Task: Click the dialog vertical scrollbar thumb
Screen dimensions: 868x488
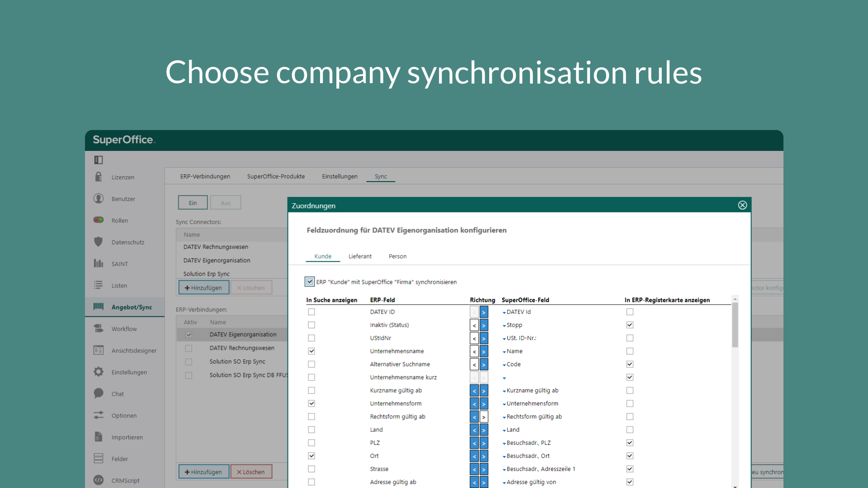Action: (x=735, y=325)
